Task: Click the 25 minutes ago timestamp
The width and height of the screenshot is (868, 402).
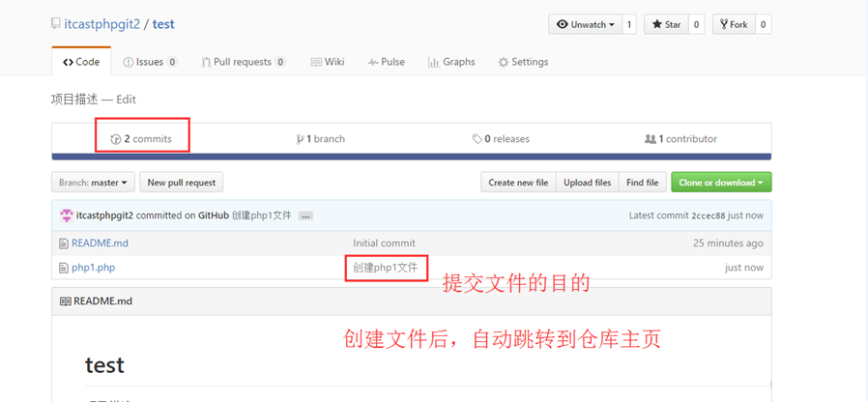Action: pos(728,244)
